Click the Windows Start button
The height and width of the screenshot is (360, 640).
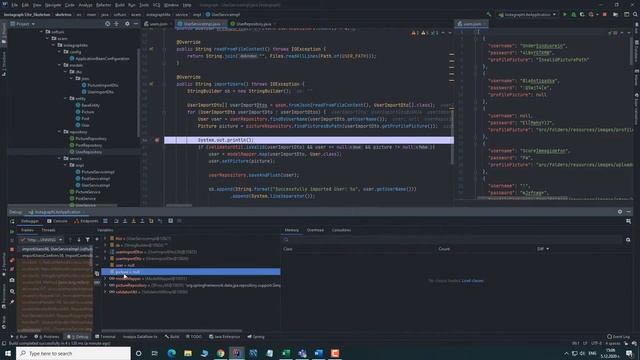tap(8, 353)
